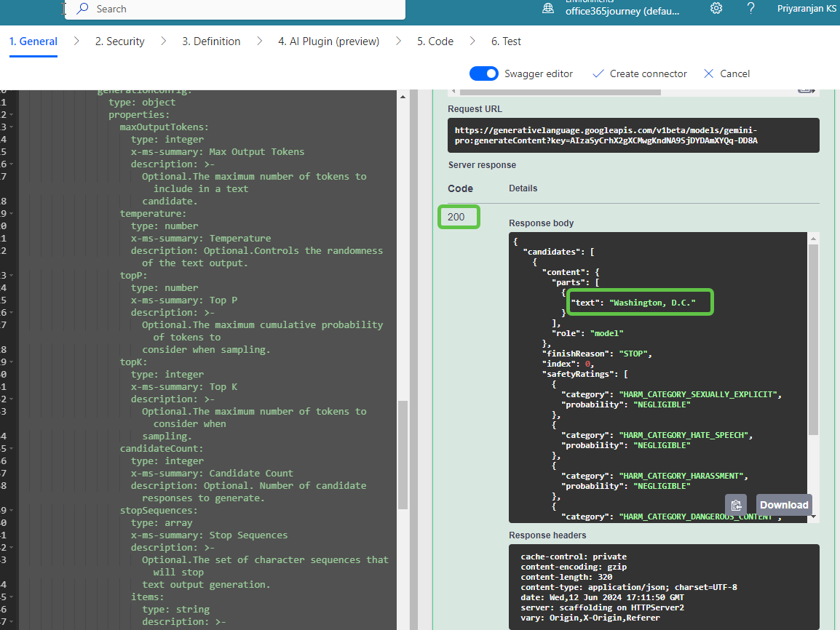Viewport: 840px width, 630px height.
Task: Click the search magnifier icon
Action: click(x=83, y=9)
